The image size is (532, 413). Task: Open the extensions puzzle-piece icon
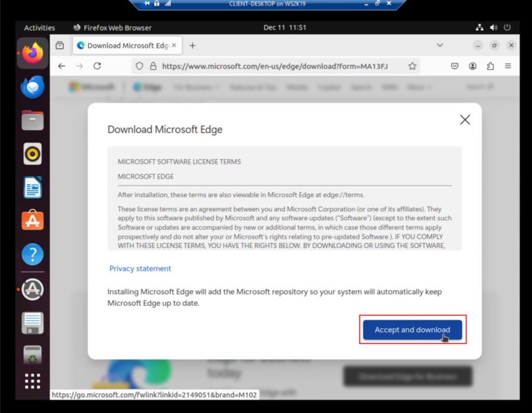[x=490, y=66]
